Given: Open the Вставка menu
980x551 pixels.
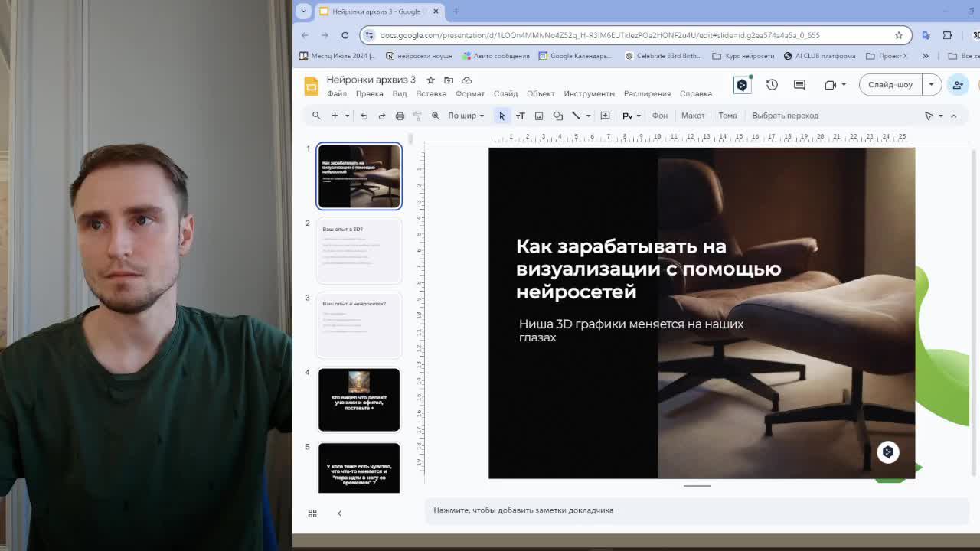Looking at the screenshot, I should 431,93.
